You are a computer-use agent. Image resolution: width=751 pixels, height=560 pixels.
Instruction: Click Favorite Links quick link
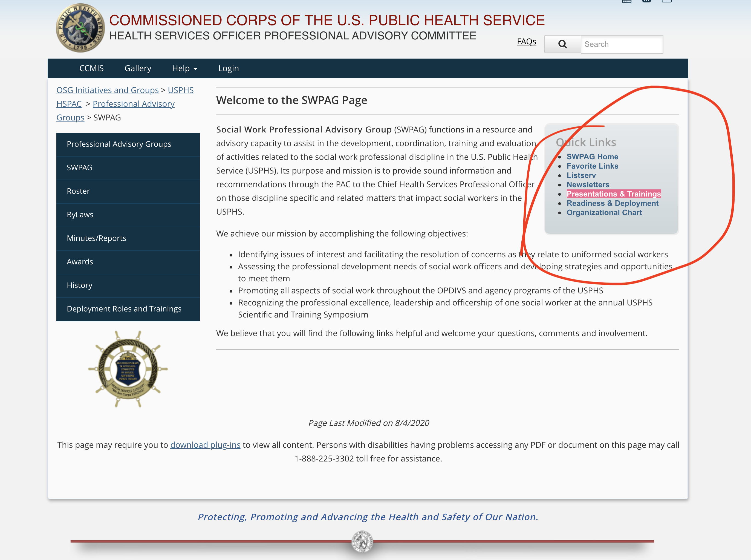pos(592,166)
